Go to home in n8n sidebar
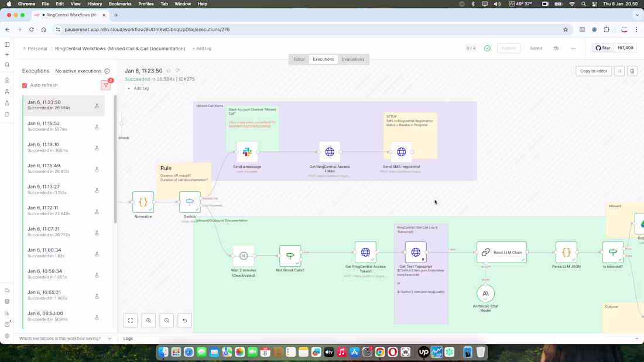 click(7, 80)
